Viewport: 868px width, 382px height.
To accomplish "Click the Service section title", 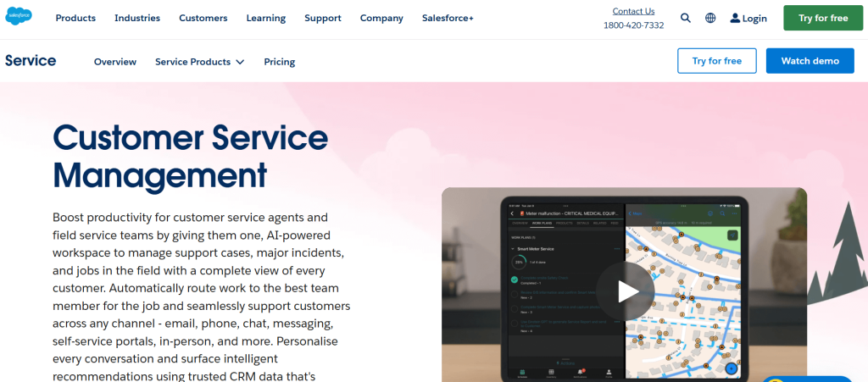I will pyautogui.click(x=31, y=61).
